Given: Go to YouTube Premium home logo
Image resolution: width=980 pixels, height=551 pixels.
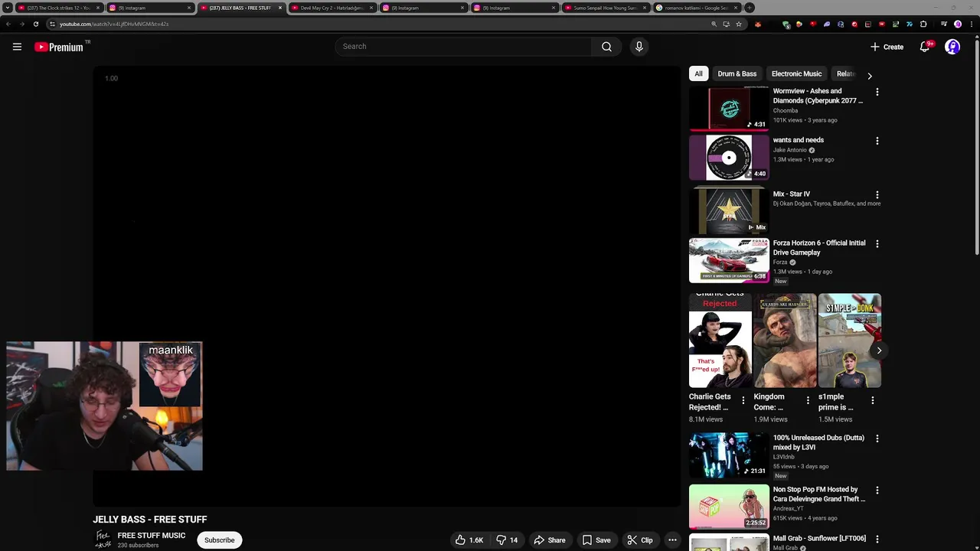Looking at the screenshot, I should click(59, 47).
